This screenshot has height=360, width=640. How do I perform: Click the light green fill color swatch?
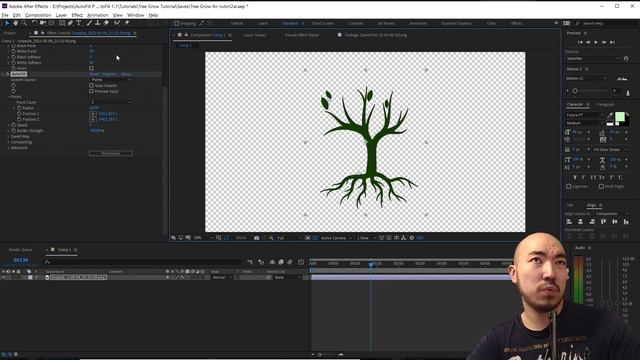click(620, 117)
